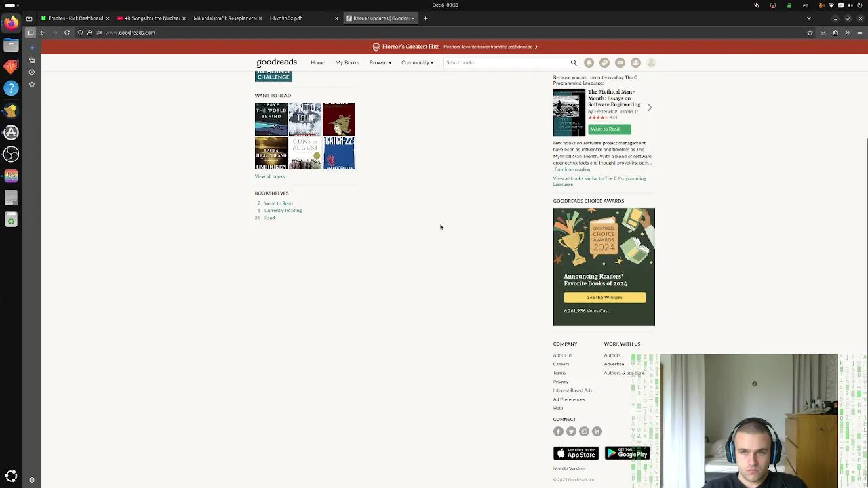The height and width of the screenshot is (488, 868).
Task: Open the Mobile Version link
Action: coord(568,469)
